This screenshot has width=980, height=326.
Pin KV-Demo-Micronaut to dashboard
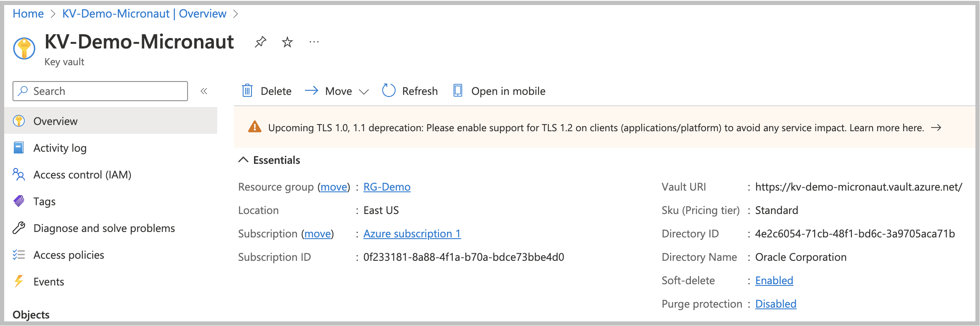pyautogui.click(x=261, y=42)
